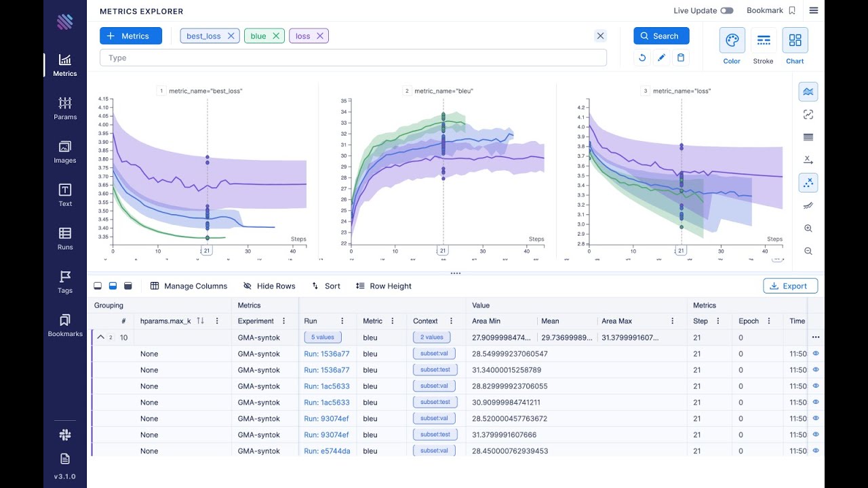Go to the Runs page

coord(65,238)
